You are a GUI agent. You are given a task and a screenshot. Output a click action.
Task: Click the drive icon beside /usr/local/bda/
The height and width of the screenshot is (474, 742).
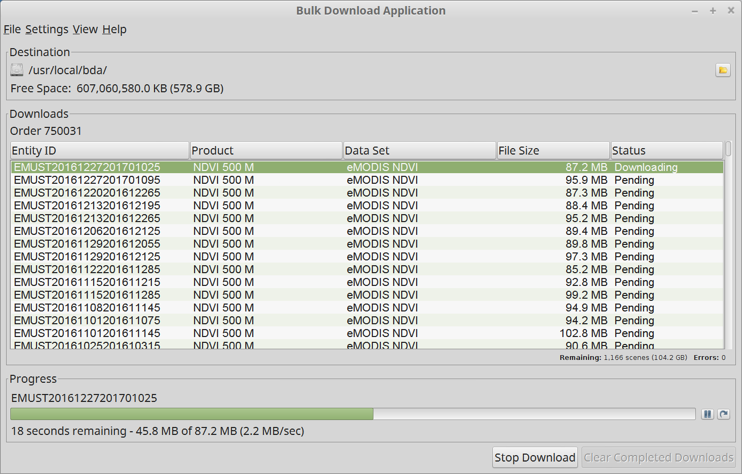pyautogui.click(x=17, y=70)
